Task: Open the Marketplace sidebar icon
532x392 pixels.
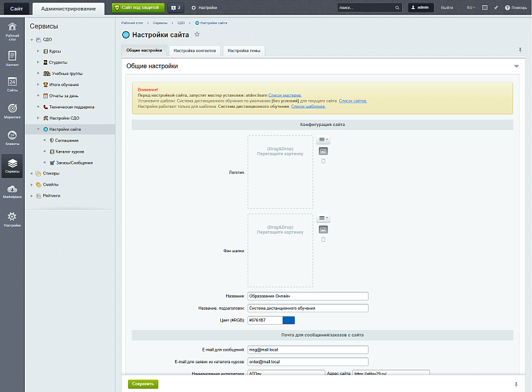Action: pyautogui.click(x=12, y=191)
